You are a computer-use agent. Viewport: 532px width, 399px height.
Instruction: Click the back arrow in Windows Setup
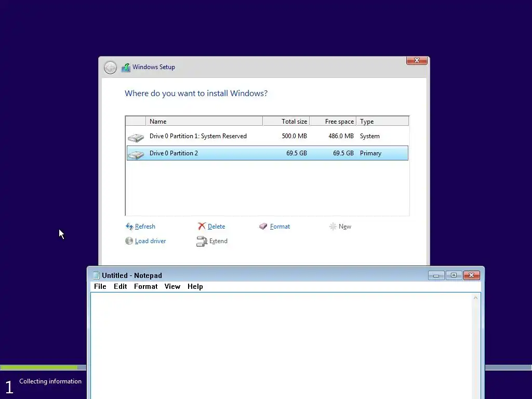110,68
